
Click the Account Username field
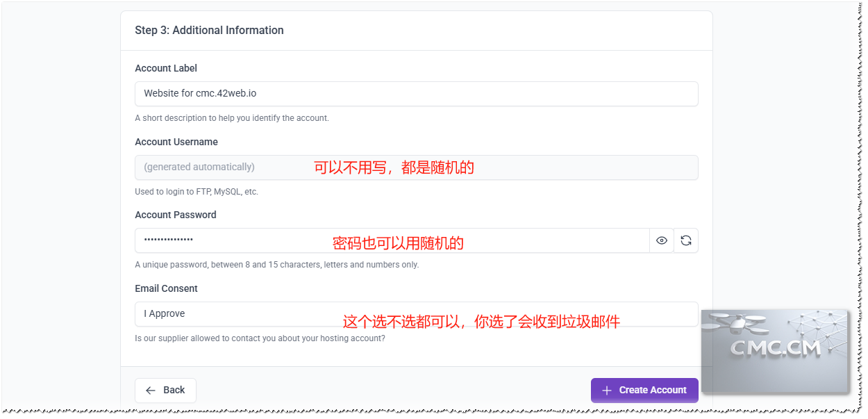coord(417,167)
